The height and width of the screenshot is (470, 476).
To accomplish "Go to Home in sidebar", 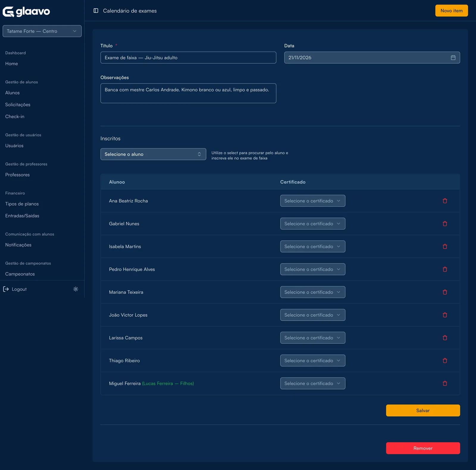I will 12,64.
